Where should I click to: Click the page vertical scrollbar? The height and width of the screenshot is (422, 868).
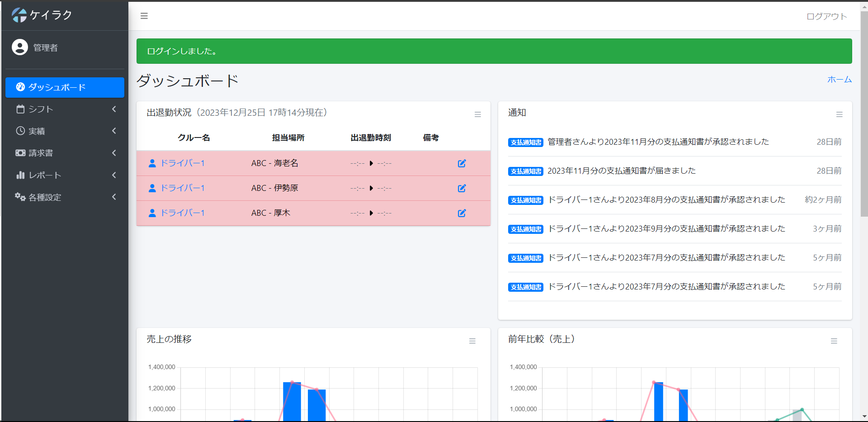click(864, 113)
